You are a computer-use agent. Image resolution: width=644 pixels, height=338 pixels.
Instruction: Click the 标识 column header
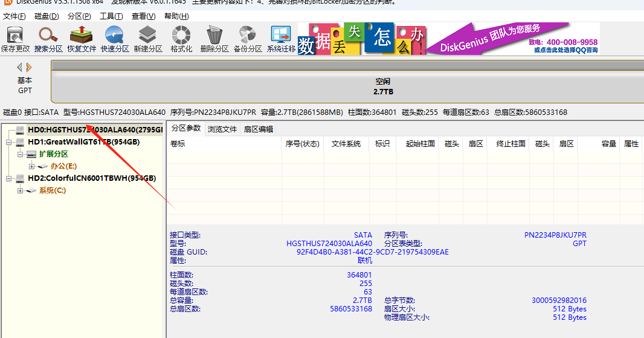[x=382, y=143]
